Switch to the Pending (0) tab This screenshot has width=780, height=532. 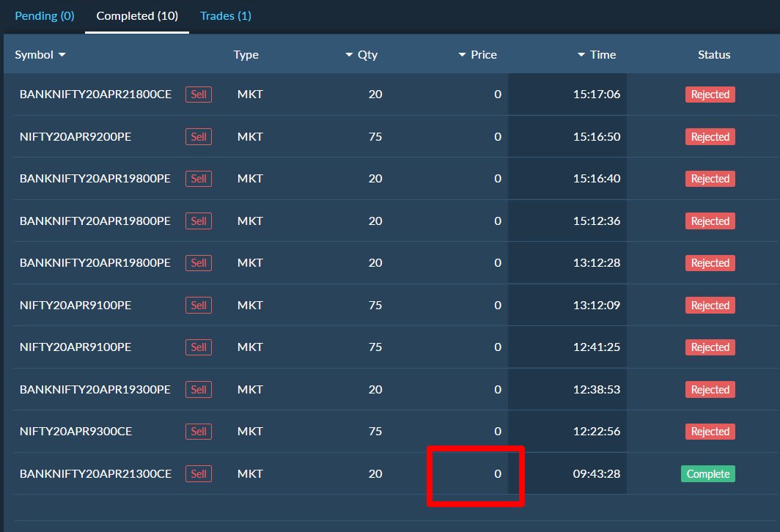tap(45, 16)
